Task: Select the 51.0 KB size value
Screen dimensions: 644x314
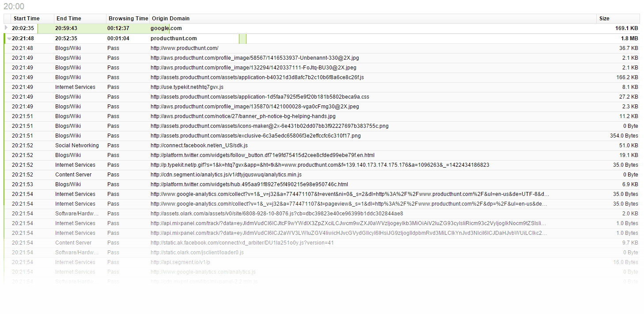Action: [x=629, y=146]
